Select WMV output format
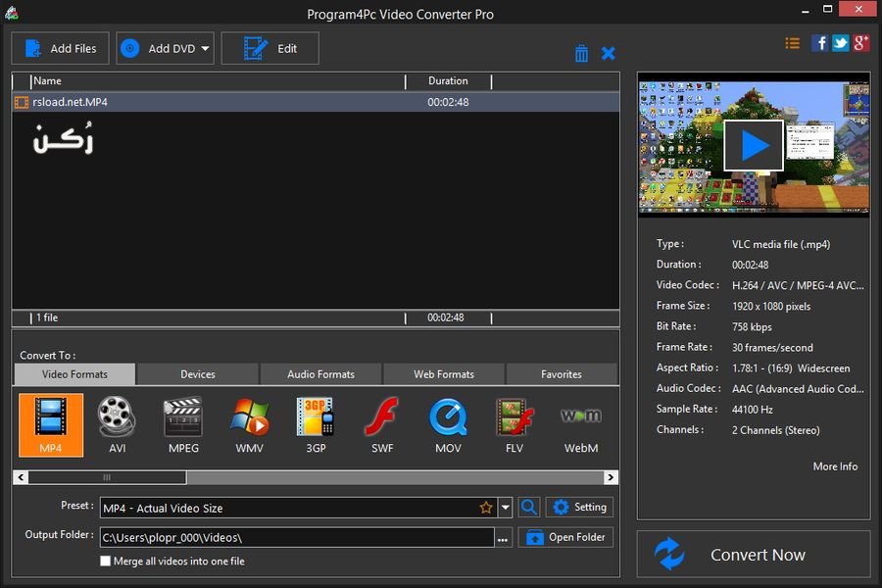 click(249, 424)
